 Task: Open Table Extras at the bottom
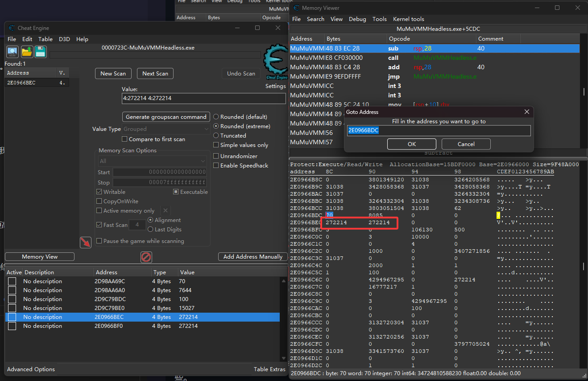[269, 369]
